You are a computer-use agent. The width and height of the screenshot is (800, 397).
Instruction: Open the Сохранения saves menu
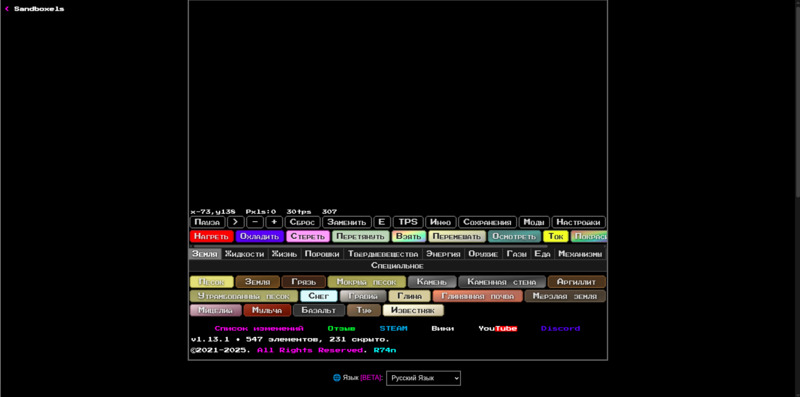tap(487, 222)
